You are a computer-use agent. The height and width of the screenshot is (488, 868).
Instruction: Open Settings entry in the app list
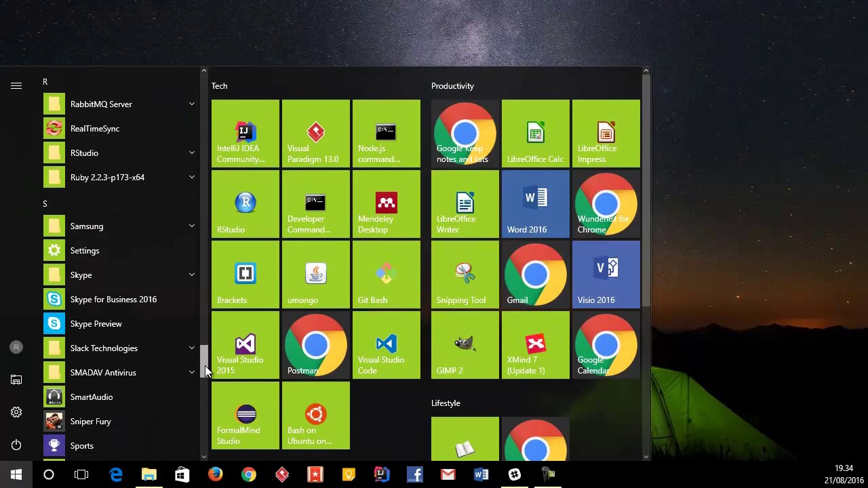tap(120, 250)
